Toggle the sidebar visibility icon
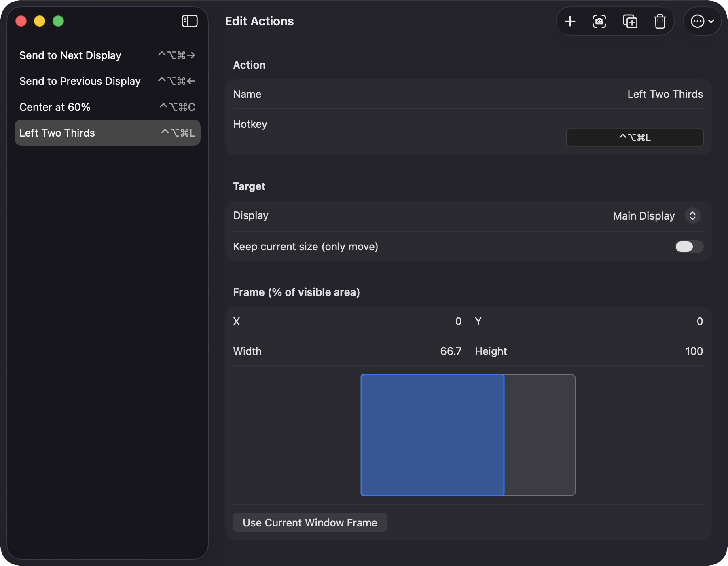The image size is (728, 566). click(190, 21)
